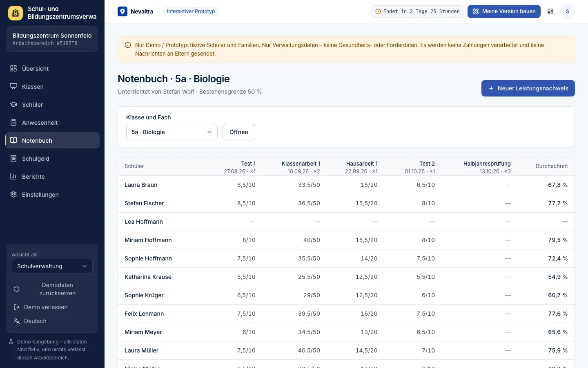
Task: Open the Berichte page
Action: (52, 176)
